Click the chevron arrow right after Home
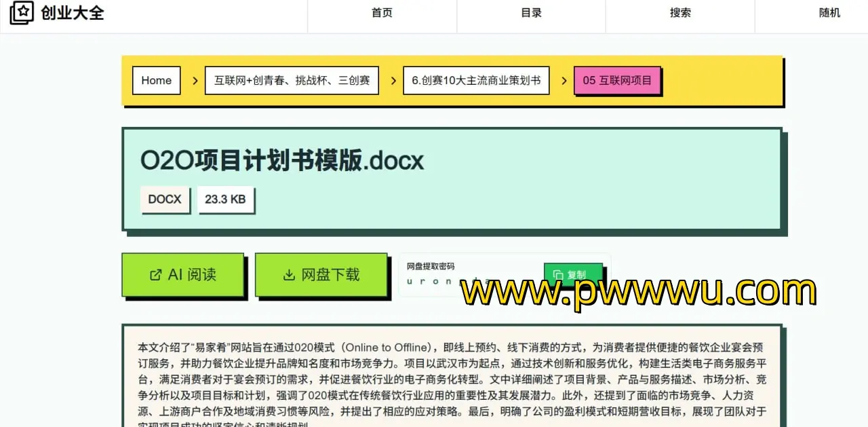 point(195,81)
